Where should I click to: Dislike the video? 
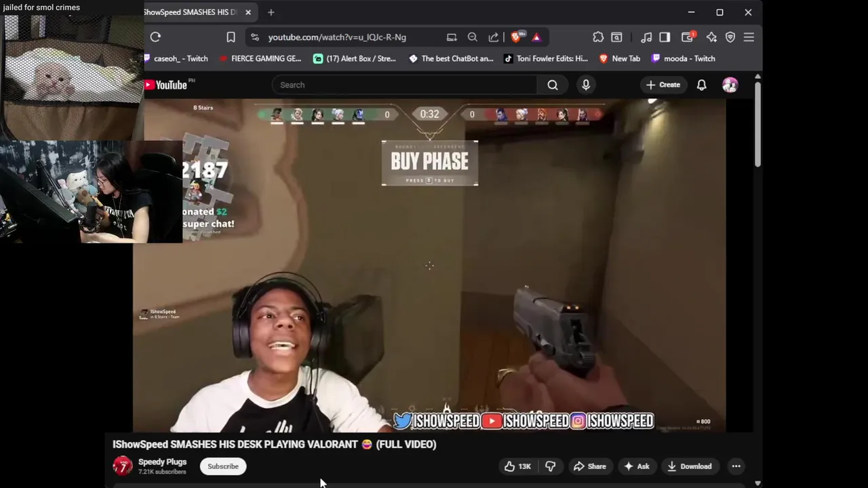(551, 466)
